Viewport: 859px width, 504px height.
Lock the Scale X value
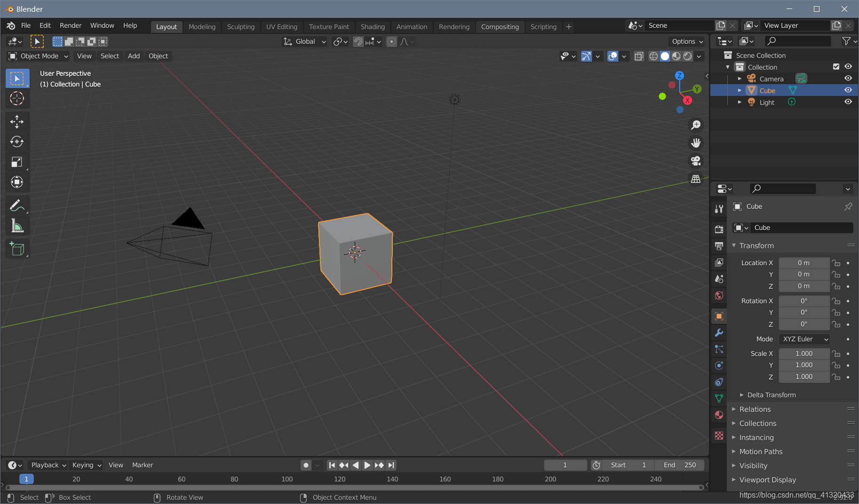836,354
